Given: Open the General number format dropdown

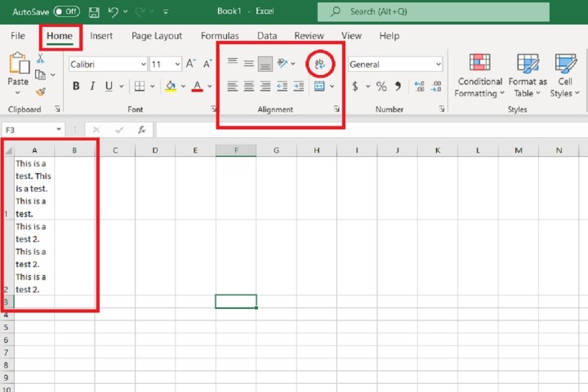Looking at the screenshot, I should click(x=439, y=65).
